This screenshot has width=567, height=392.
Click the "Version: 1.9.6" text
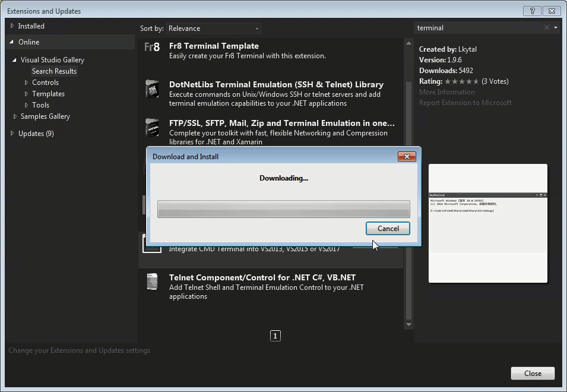pos(441,60)
